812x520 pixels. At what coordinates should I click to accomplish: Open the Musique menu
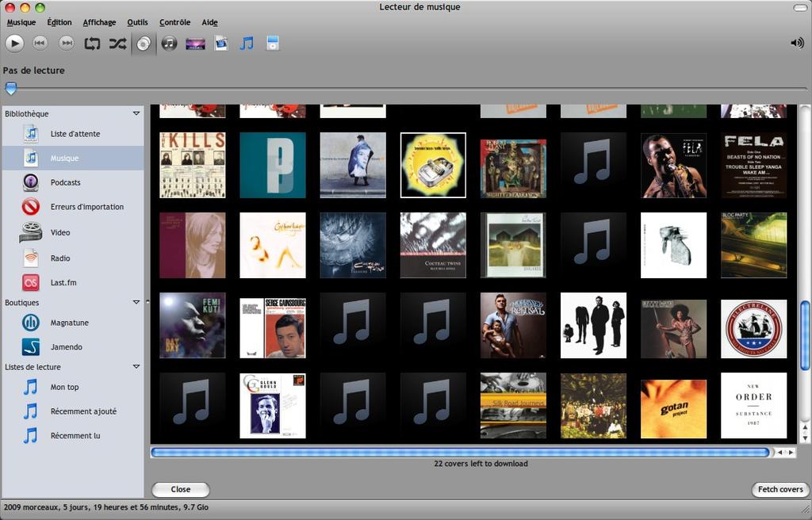pyautogui.click(x=21, y=22)
